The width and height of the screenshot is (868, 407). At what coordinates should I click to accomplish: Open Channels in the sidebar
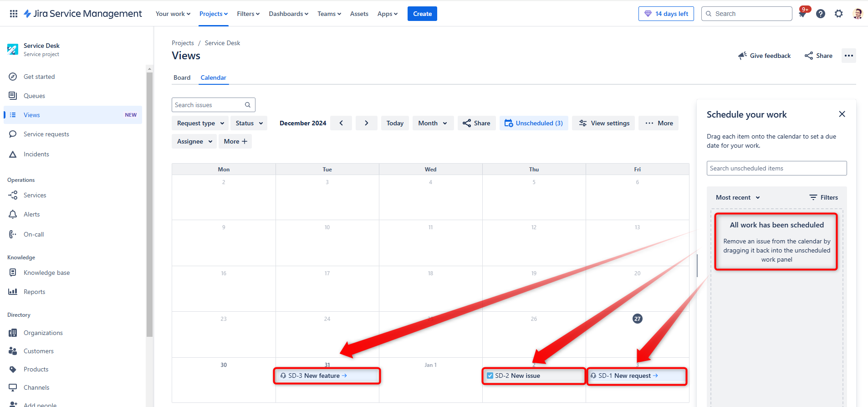73,387
